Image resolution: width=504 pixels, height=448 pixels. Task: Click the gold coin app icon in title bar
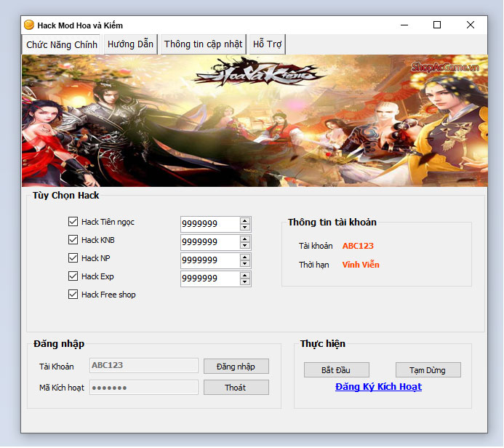point(29,25)
